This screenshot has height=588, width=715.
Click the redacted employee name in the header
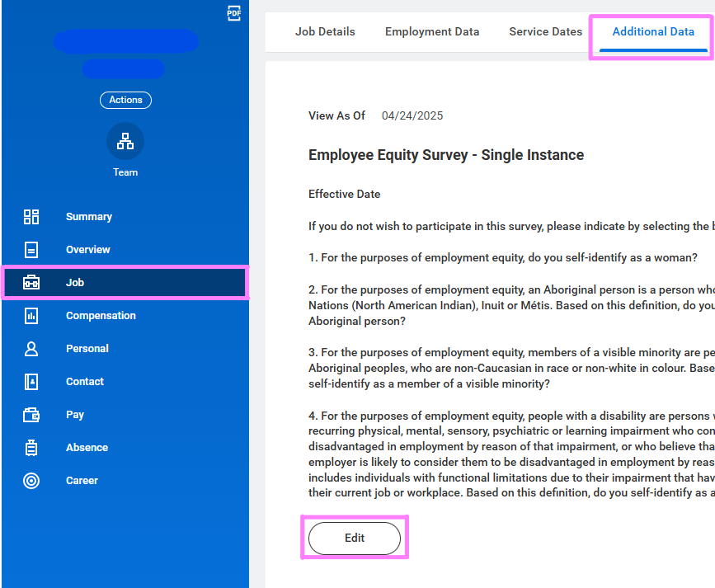[x=125, y=41]
